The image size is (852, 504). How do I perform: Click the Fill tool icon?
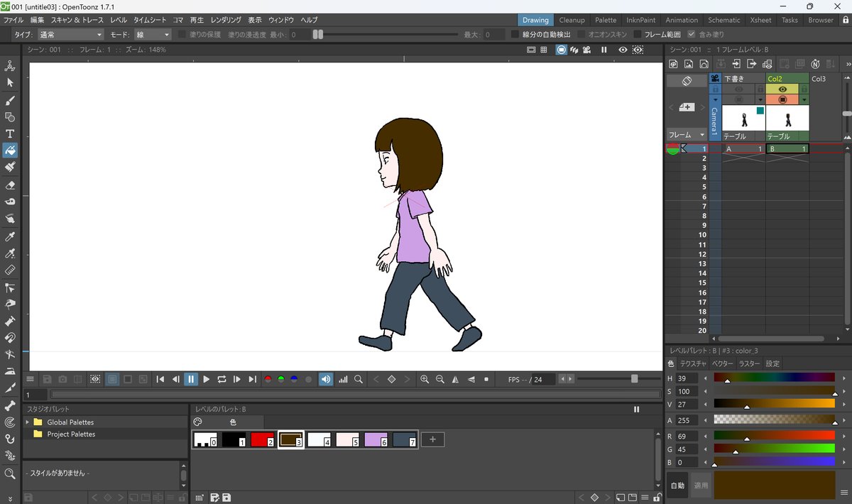pyautogui.click(x=10, y=150)
